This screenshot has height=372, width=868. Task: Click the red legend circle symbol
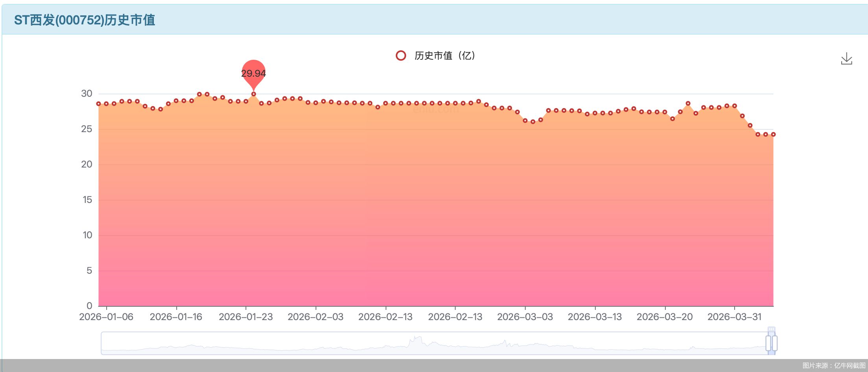tap(401, 55)
